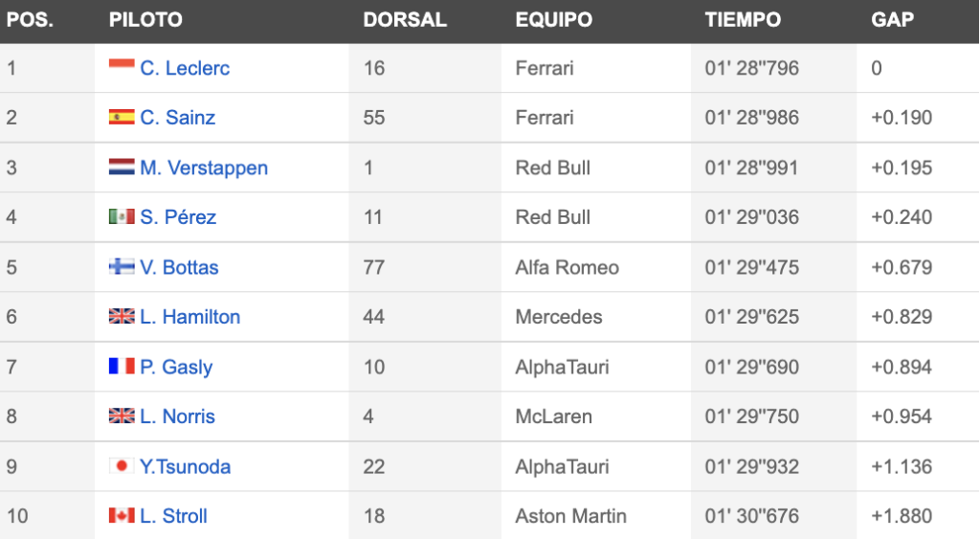Click the GAP column header
Screen dimensions: 980x539
893,19
